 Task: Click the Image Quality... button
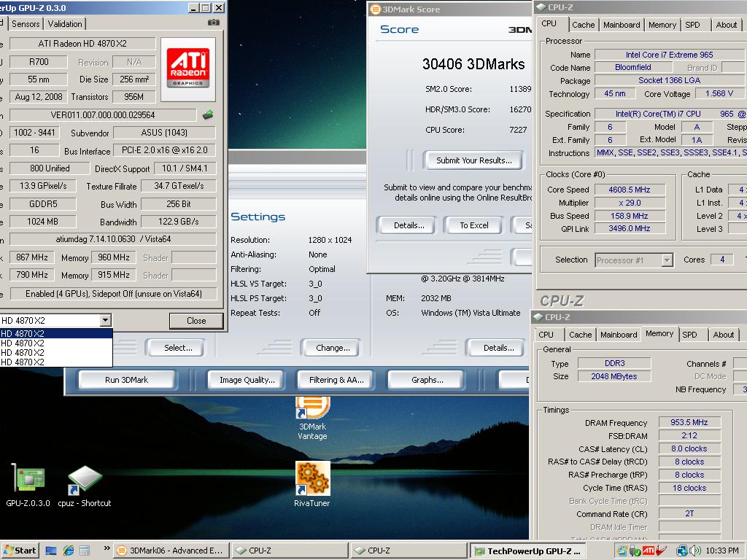[247, 380]
